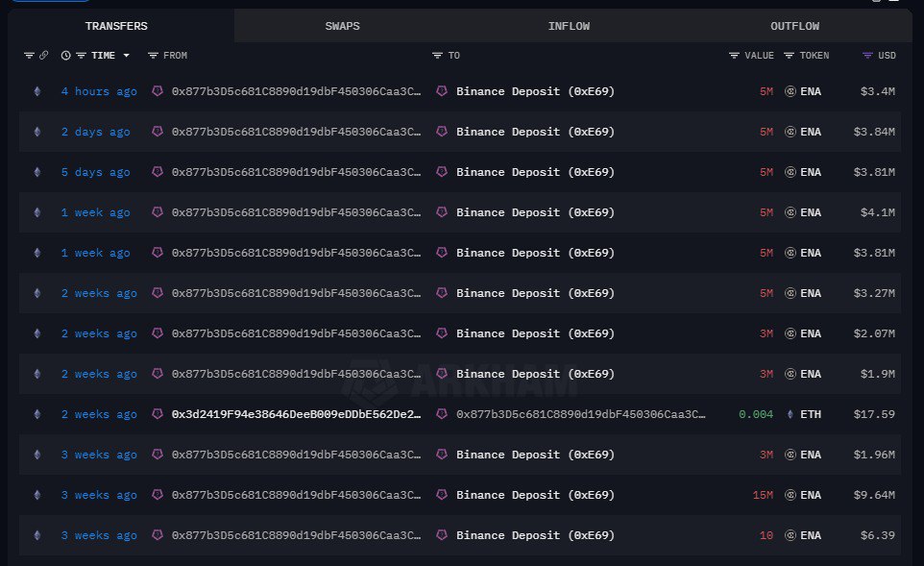Open Binance Deposit (0xE69) in $3.4M row
The image size is (924, 566).
click(x=535, y=91)
